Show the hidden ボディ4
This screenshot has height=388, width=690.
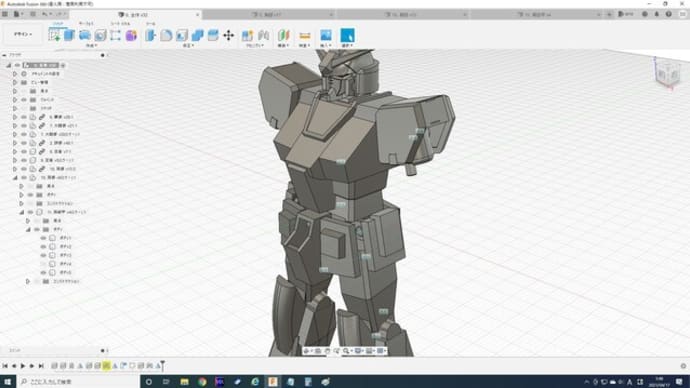coord(43,264)
